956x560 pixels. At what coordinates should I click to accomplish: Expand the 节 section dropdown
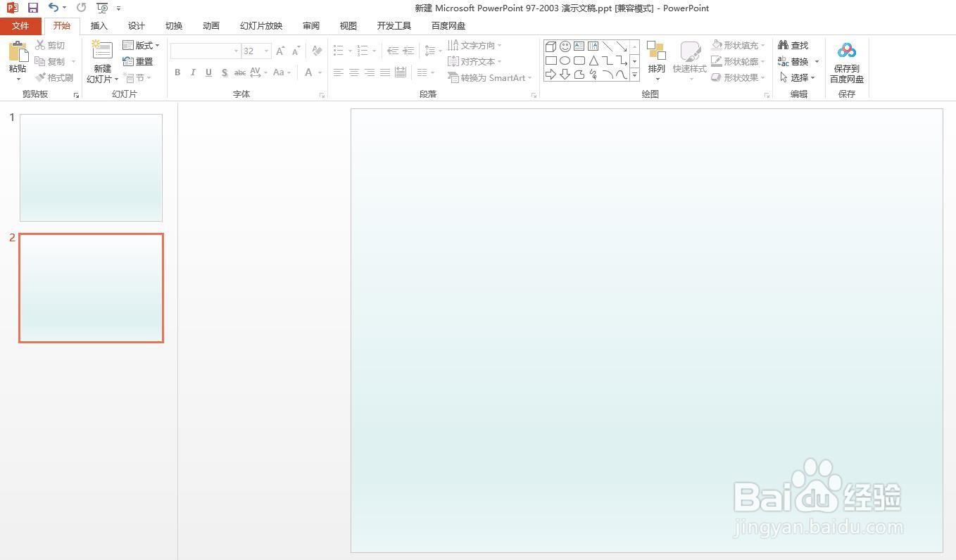(x=137, y=77)
